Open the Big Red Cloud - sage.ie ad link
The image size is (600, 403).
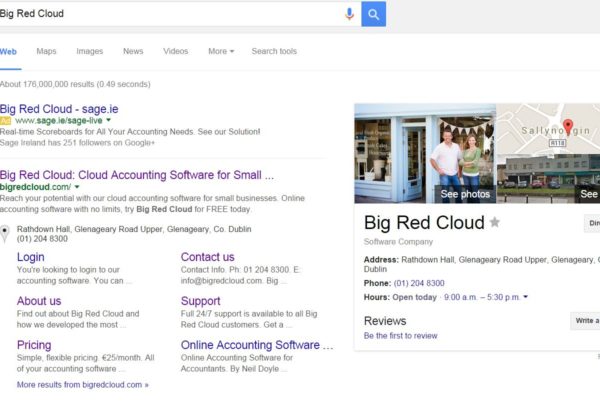(59, 109)
